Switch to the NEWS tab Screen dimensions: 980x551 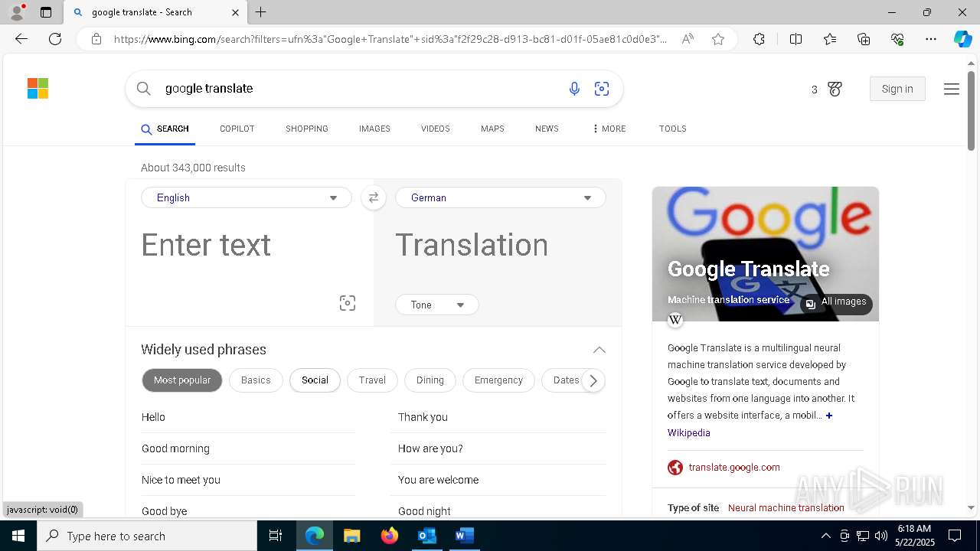(x=547, y=129)
